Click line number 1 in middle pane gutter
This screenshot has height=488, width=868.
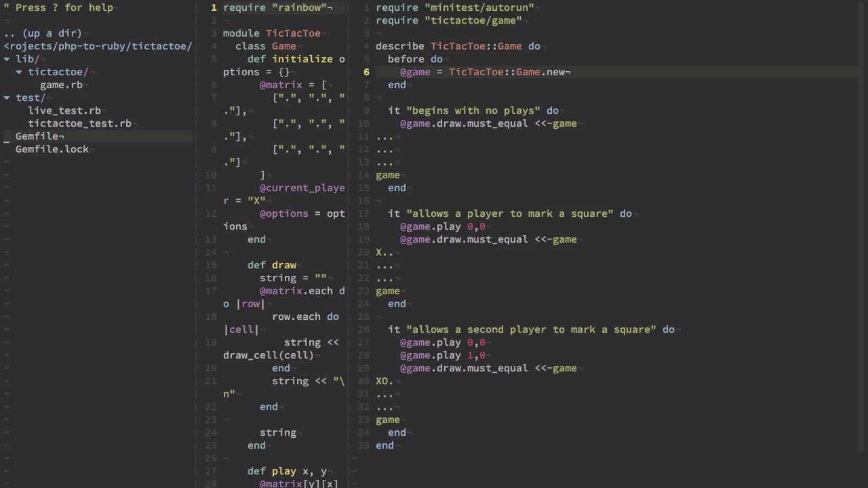pyautogui.click(x=214, y=7)
